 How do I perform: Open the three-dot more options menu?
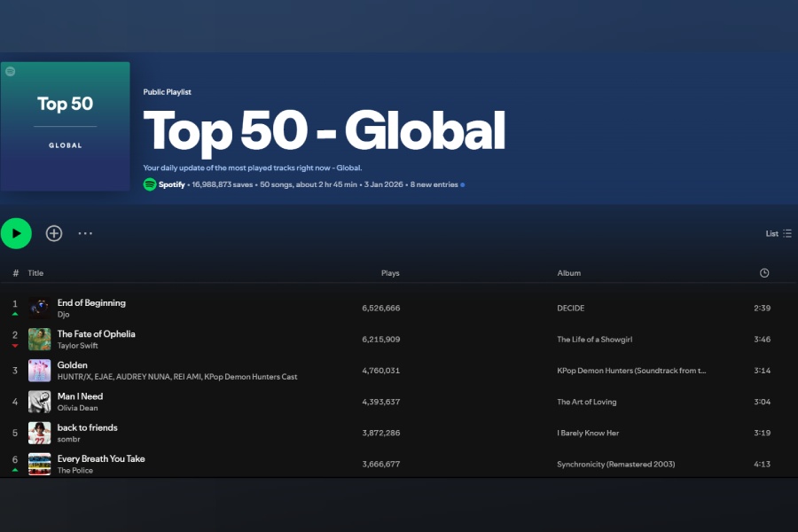(x=85, y=233)
